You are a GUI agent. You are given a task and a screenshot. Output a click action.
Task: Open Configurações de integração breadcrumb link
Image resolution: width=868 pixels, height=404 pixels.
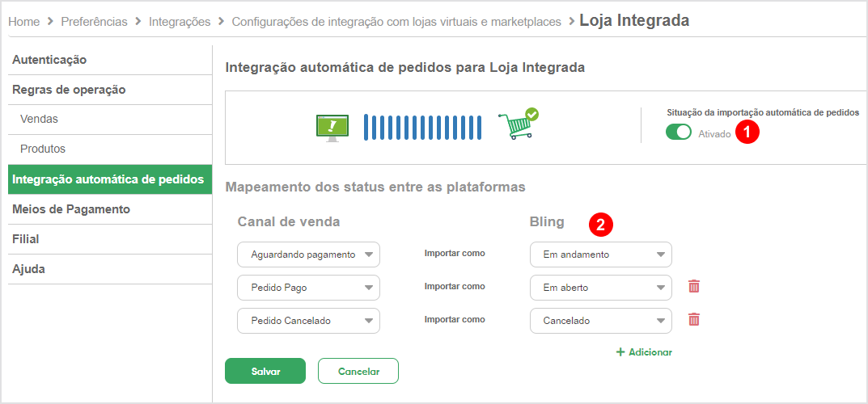(x=396, y=22)
